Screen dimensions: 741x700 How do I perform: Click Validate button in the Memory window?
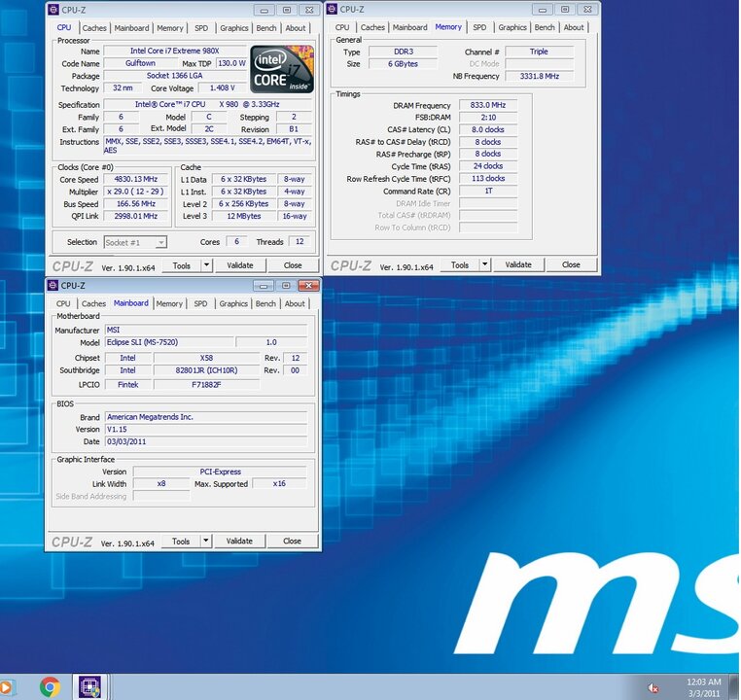pyautogui.click(x=518, y=264)
